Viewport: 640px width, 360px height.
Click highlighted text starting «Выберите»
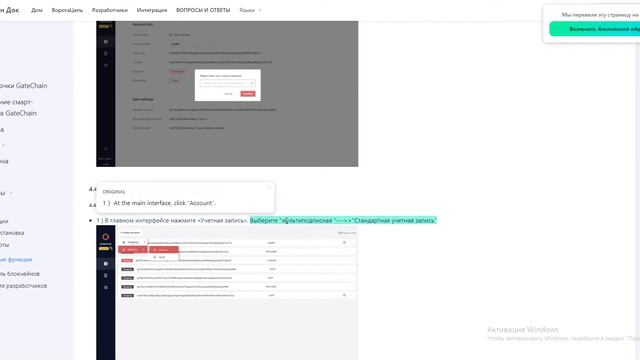coord(343,220)
